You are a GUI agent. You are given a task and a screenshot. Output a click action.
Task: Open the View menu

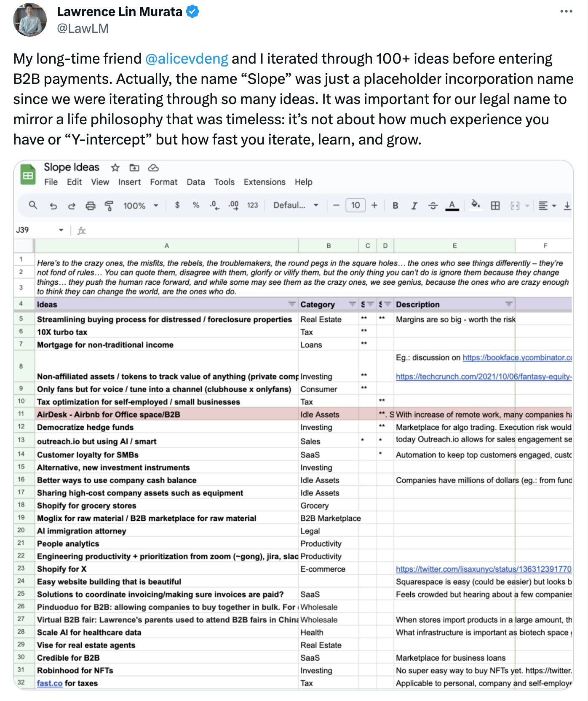click(x=100, y=182)
